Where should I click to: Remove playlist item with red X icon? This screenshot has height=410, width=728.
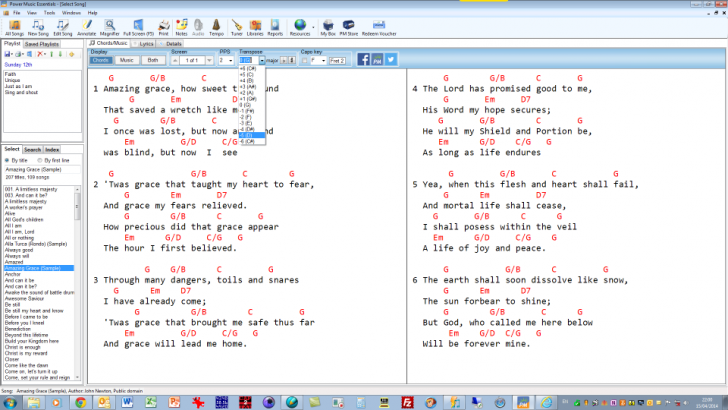coord(40,54)
